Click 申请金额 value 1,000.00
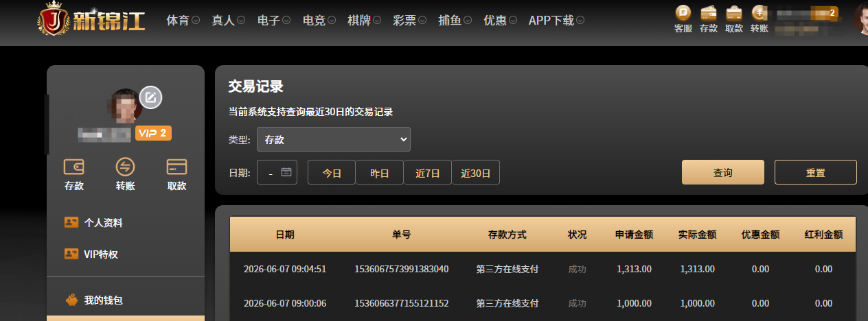 click(635, 303)
